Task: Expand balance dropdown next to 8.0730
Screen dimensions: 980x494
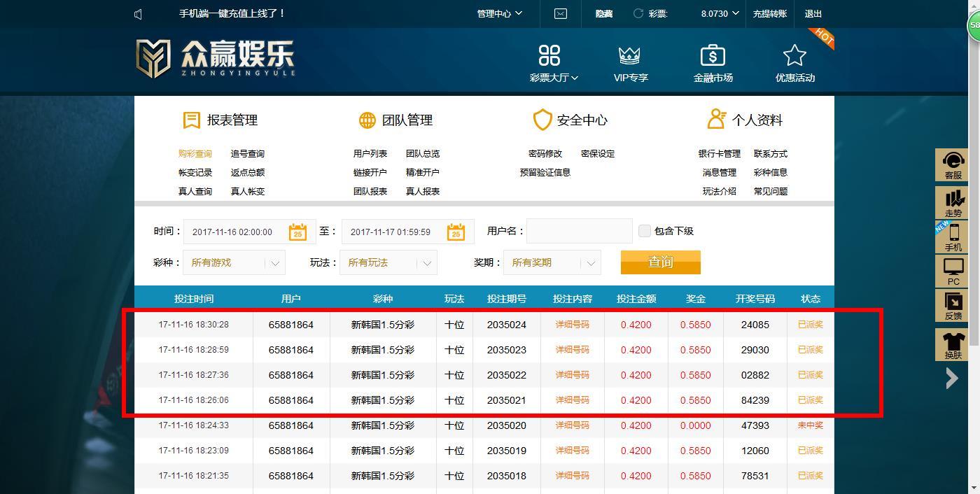Action: (736, 13)
